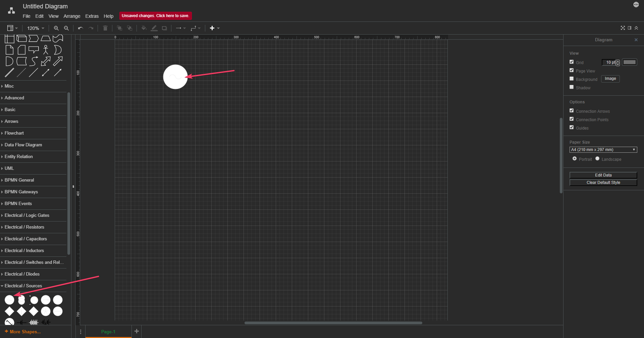
Task: Open the Arrange menu
Action: point(72,16)
